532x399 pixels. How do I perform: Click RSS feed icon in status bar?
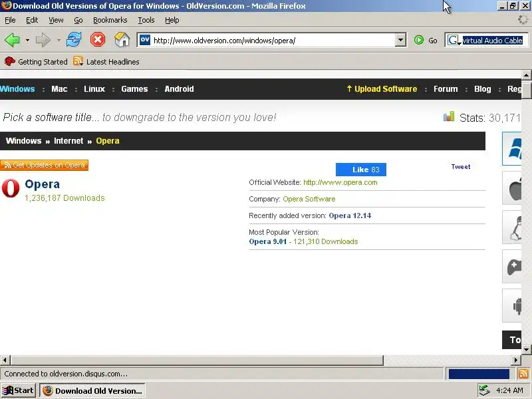coord(523,374)
